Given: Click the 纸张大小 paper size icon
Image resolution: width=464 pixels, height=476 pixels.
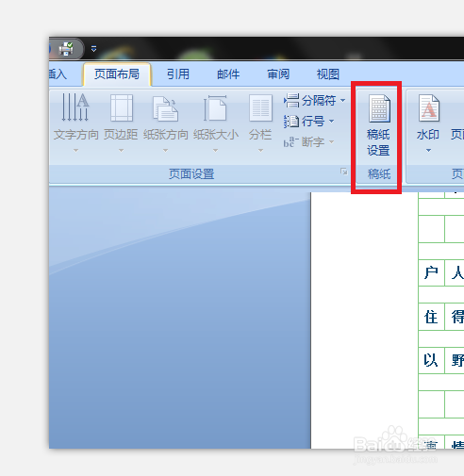Looking at the screenshot, I should (x=215, y=108).
